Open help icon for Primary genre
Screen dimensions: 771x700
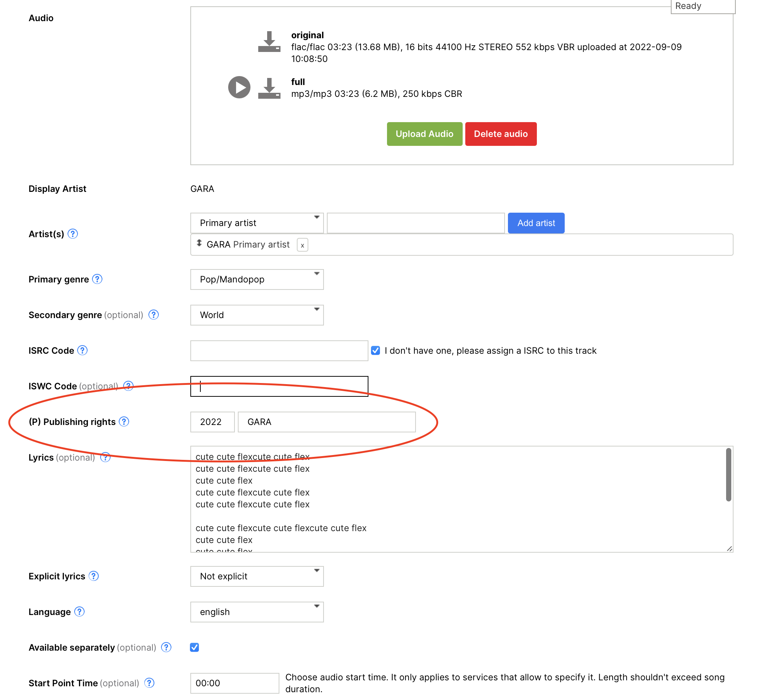pos(97,279)
